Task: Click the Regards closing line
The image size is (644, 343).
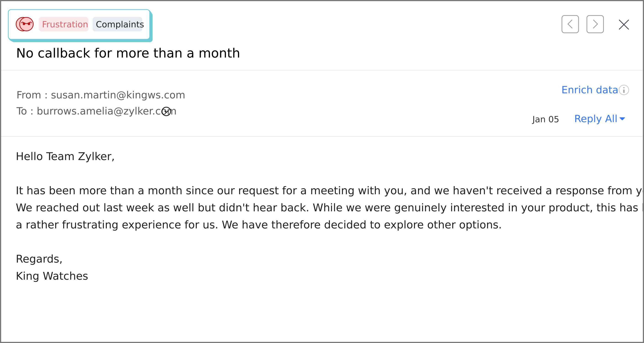Action: (39, 259)
